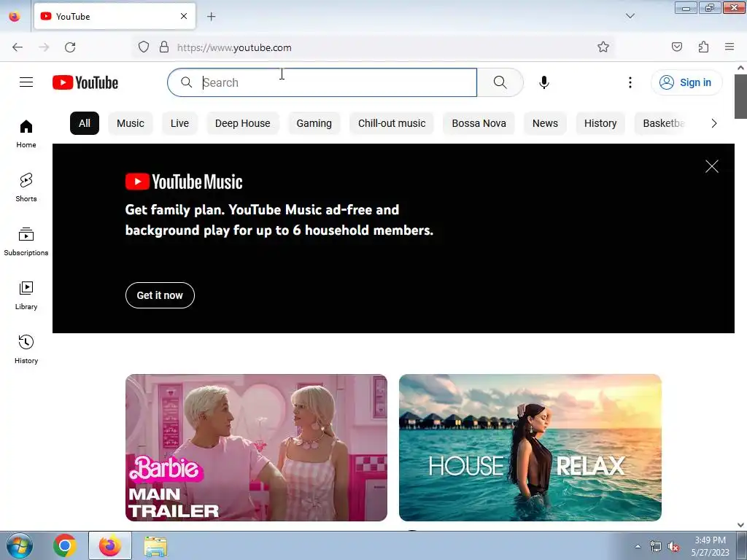
Task: Open Firefox application menu
Action: [729, 47]
